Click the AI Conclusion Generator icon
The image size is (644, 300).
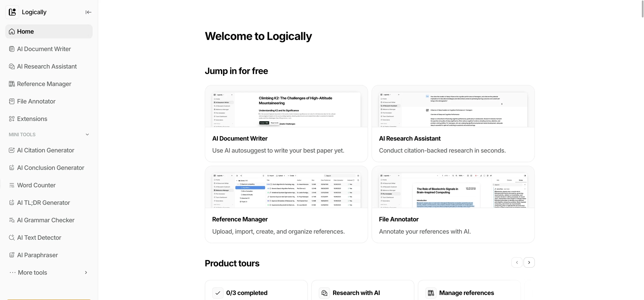click(12, 168)
